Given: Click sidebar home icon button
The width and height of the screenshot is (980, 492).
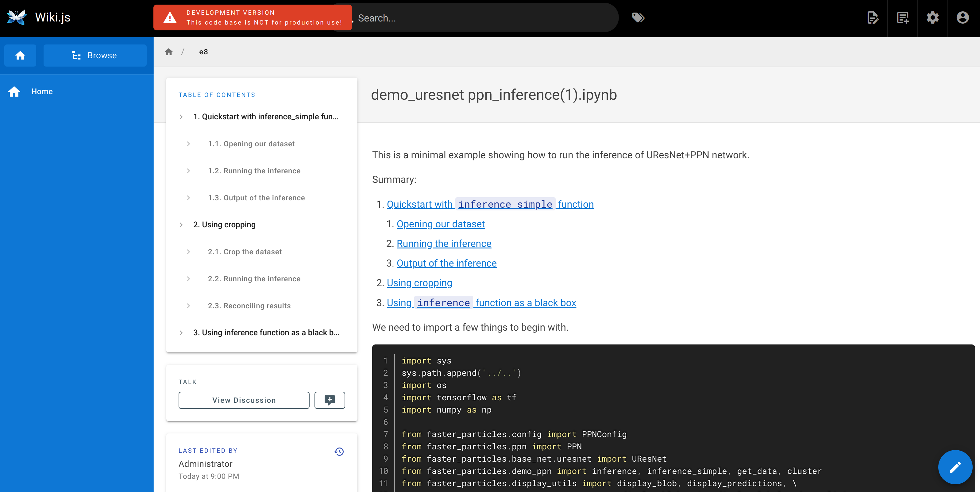Looking at the screenshot, I should click(20, 56).
